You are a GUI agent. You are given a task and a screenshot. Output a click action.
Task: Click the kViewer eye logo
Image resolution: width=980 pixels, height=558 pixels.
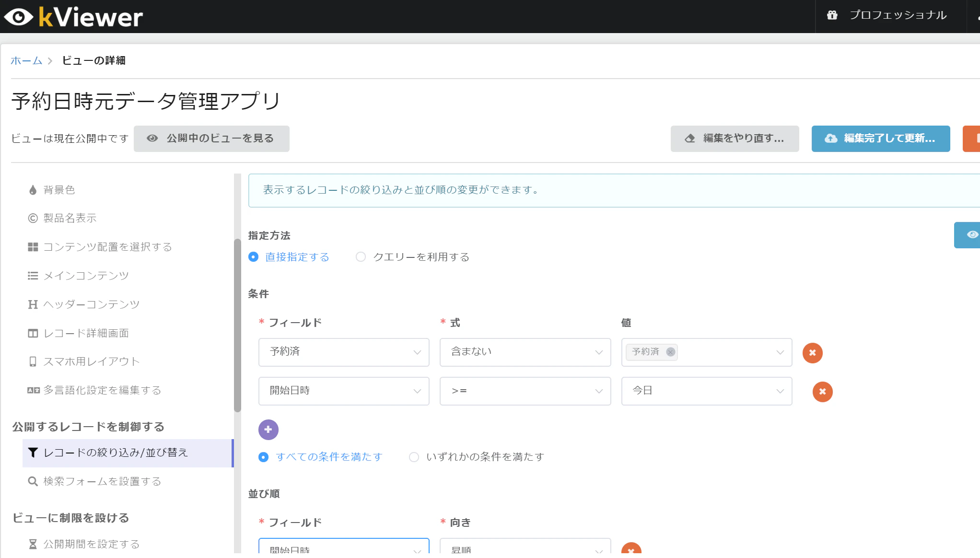(18, 17)
